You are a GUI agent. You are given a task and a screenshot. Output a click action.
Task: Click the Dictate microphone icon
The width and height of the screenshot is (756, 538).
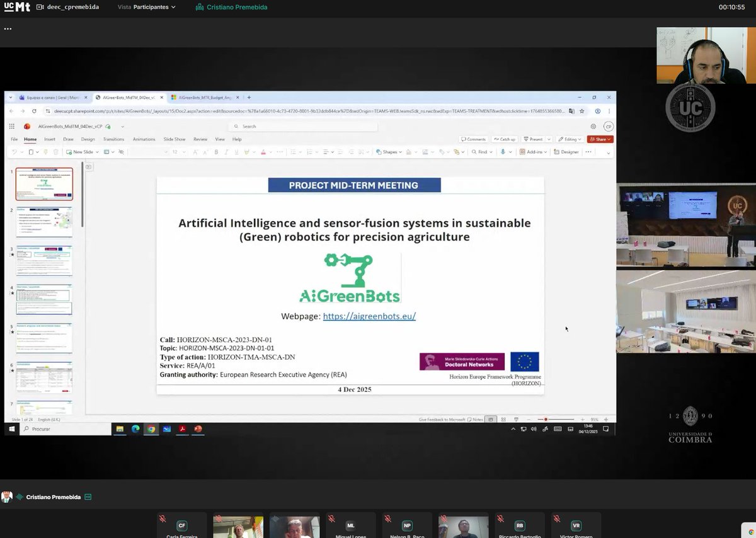(x=503, y=152)
